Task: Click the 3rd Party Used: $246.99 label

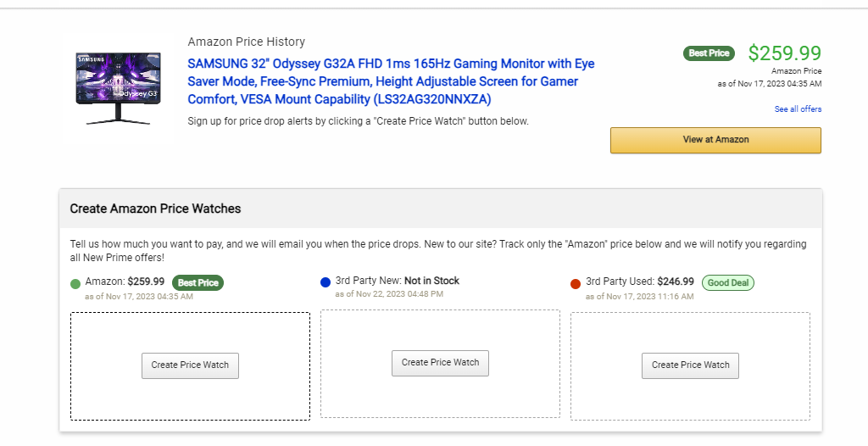Action: [640, 282]
